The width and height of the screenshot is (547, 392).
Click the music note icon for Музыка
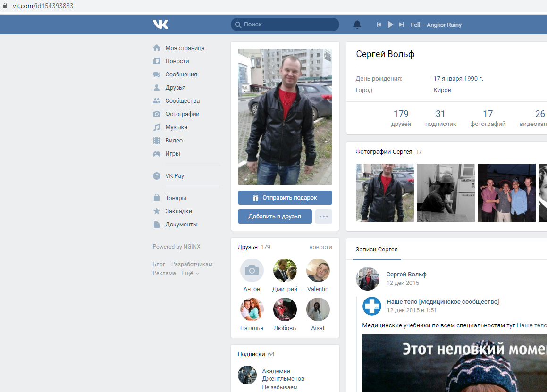pos(157,127)
